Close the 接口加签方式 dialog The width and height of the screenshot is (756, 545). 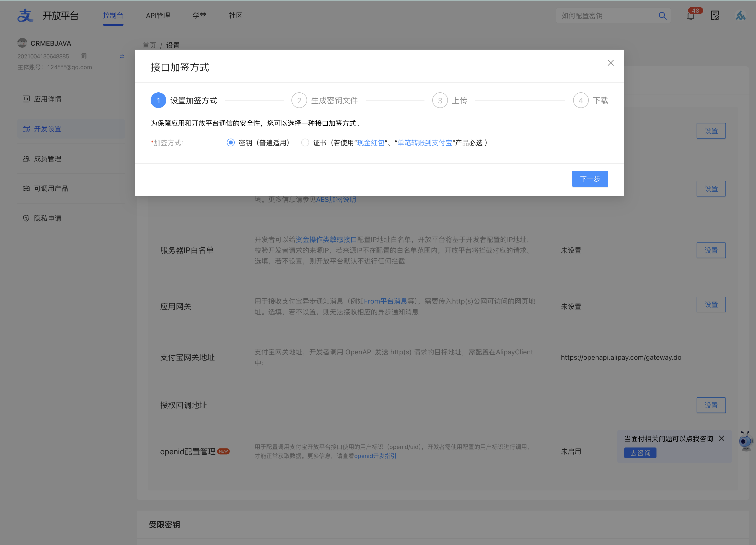point(610,63)
